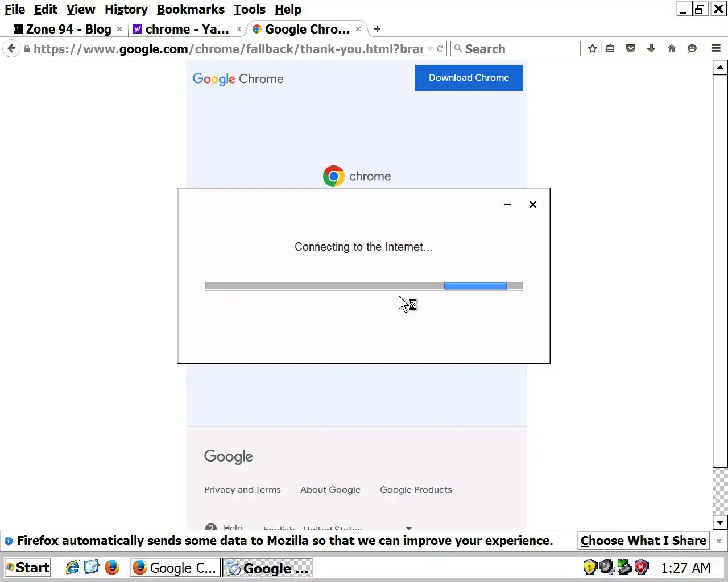The image size is (728, 582).
Task: Close the Zone 94 - Blog tab
Action: coord(119,29)
